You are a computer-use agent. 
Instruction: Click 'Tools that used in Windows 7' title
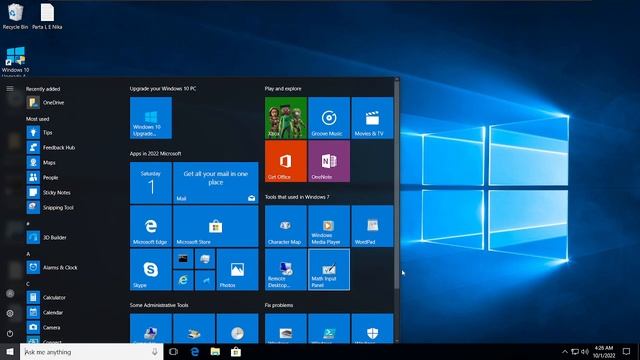click(x=297, y=197)
